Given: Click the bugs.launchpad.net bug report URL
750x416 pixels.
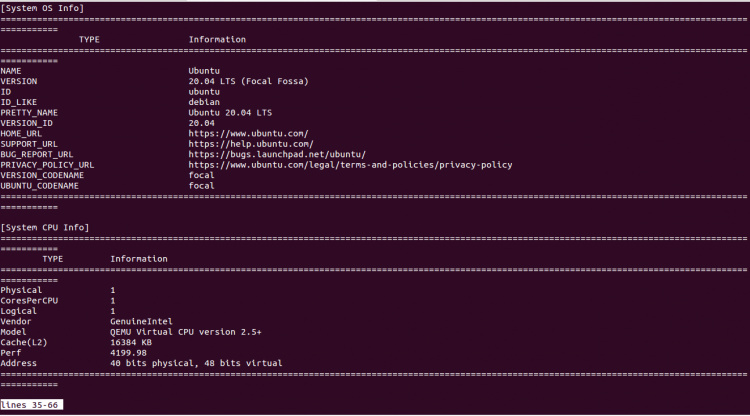Looking at the screenshot, I should (277, 154).
